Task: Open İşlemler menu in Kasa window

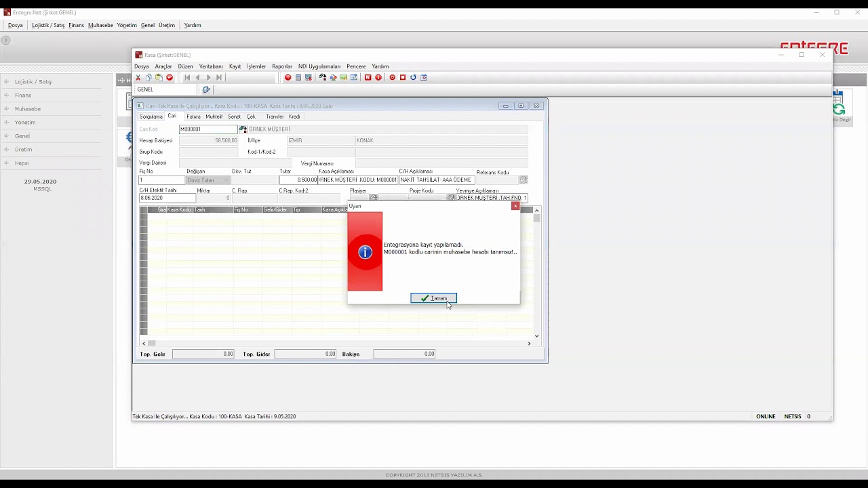Action: coord(256,66)
